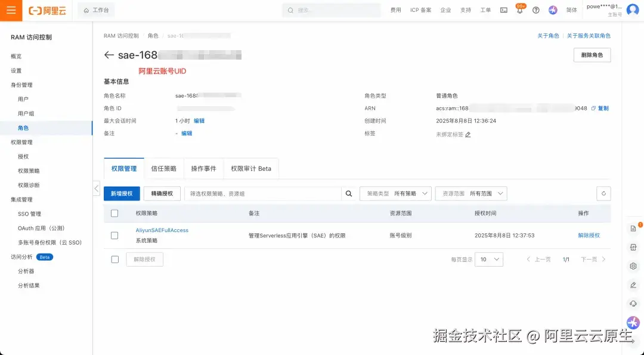
Task: Click the 删除角色 button
Action: (592, 55)
